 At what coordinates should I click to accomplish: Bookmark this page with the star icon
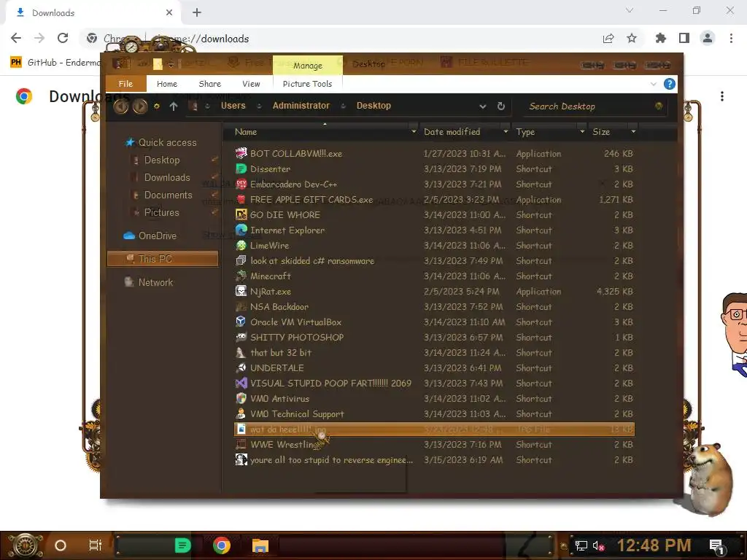(632, 38)
